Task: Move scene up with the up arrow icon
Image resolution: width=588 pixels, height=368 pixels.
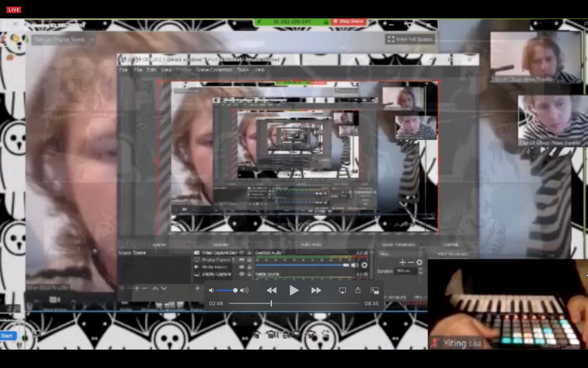Action: click(x=155, y=288)
